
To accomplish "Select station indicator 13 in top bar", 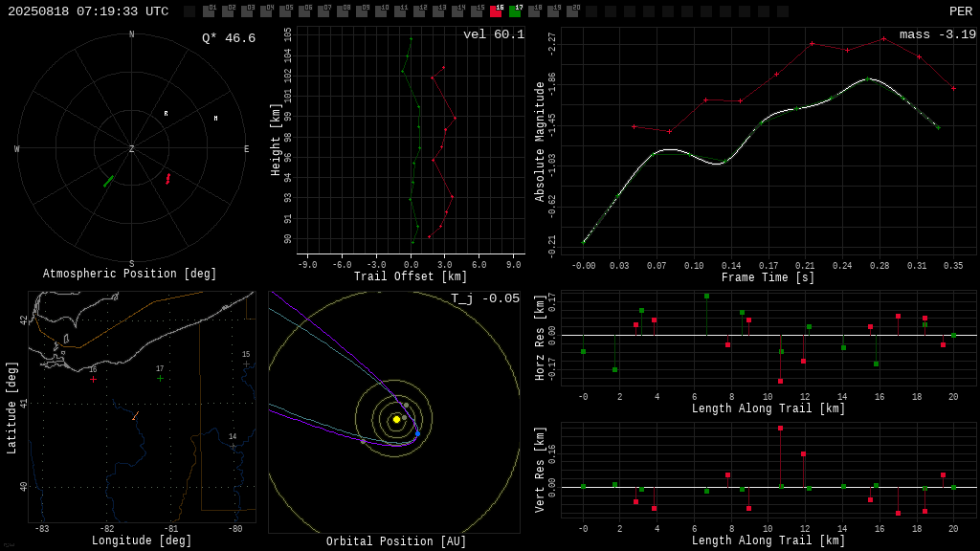I will 438,11.
